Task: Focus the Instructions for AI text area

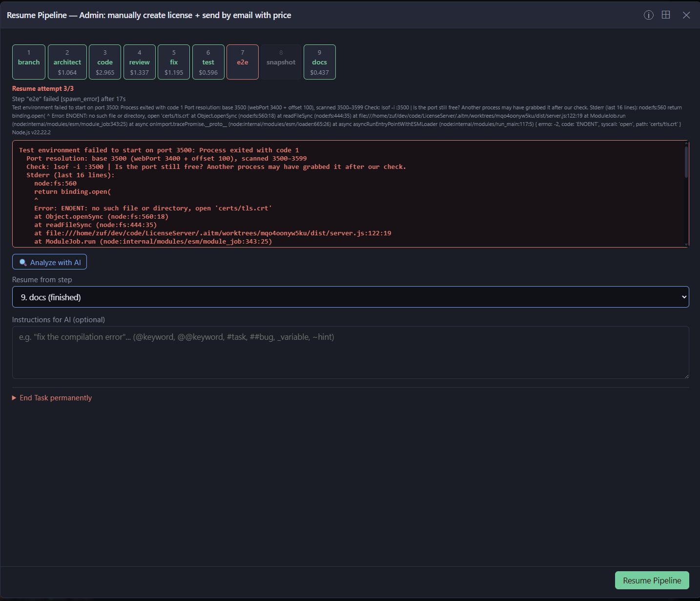Action: pyautogui.click(x=350, y=352)
